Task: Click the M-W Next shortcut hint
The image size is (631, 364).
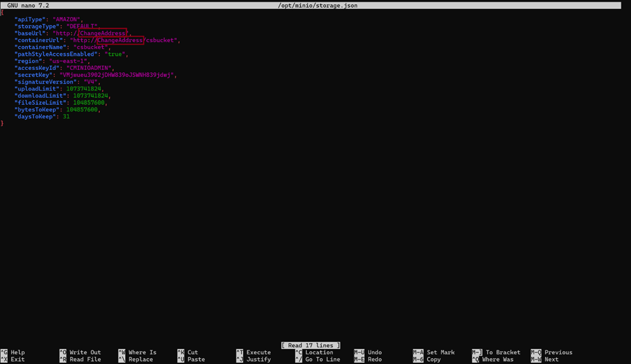Action: (545, 359)
